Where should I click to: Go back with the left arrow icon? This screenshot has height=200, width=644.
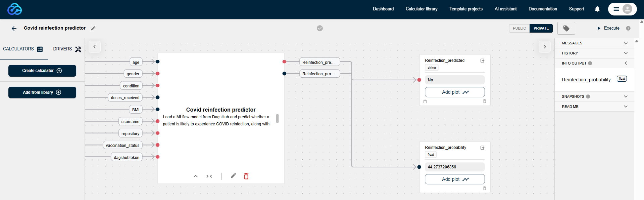(x=14, y=29)
